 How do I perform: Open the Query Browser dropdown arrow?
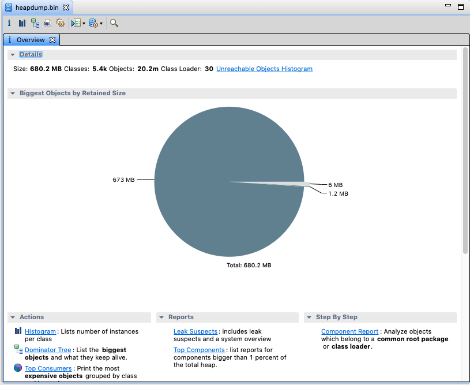tap(101, 23)
